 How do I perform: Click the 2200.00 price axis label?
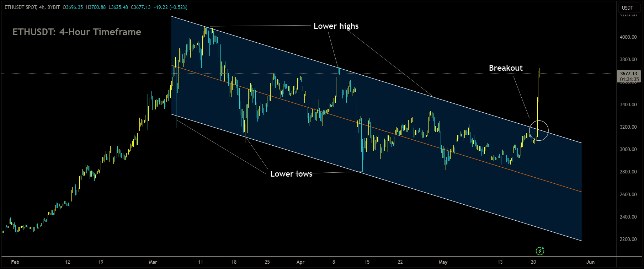pos(628,239)
